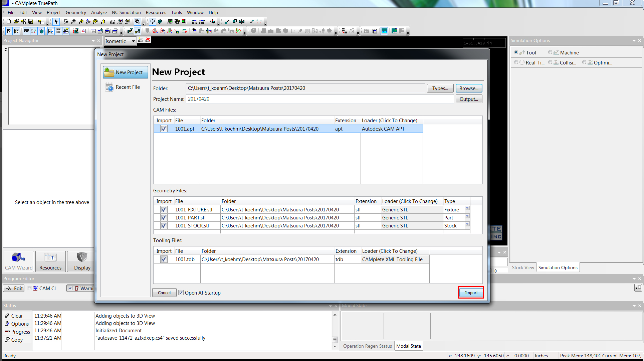The image size is (644, 361).
Task: Click the Save floppy disk icon
Action: pyautogui.click(x=31, y=21)
